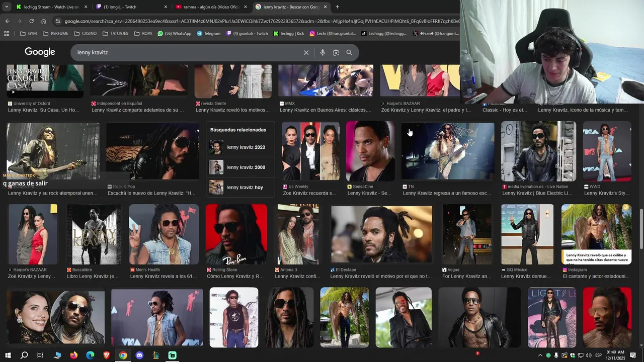Switch to the 'ramma - algún día' YouTube tab
The image size is (644, 362).
tap(212, 7)
